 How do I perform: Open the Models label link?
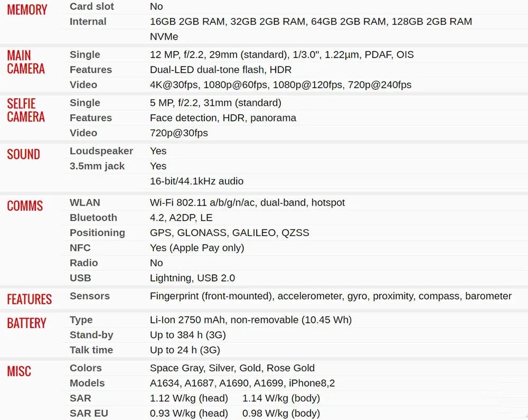click(x=87, y=383)
